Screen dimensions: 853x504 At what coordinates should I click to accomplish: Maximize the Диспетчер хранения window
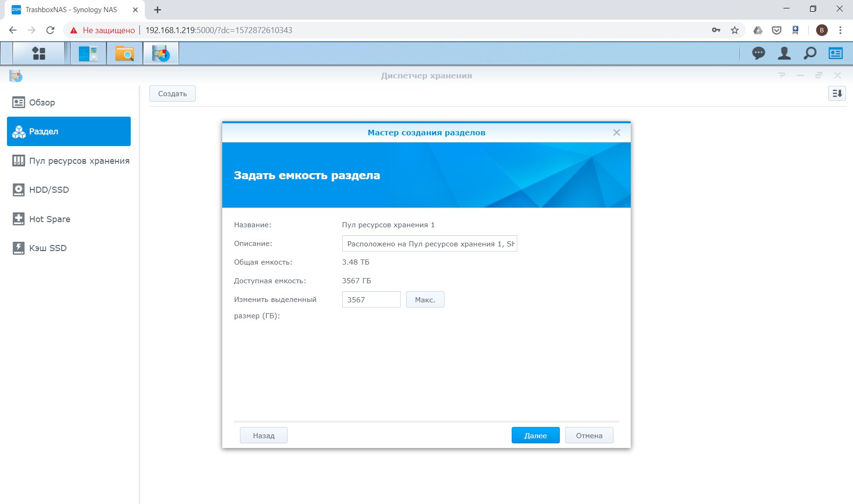coord(819,76)
